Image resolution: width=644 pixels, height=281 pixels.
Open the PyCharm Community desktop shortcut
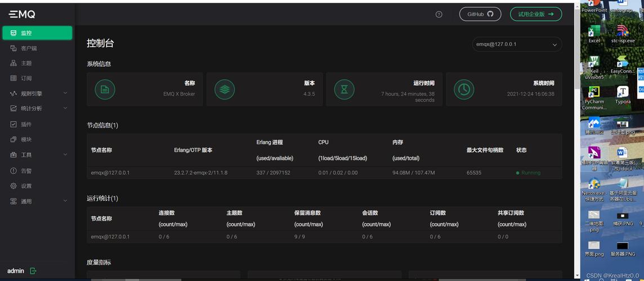[594, 98]
